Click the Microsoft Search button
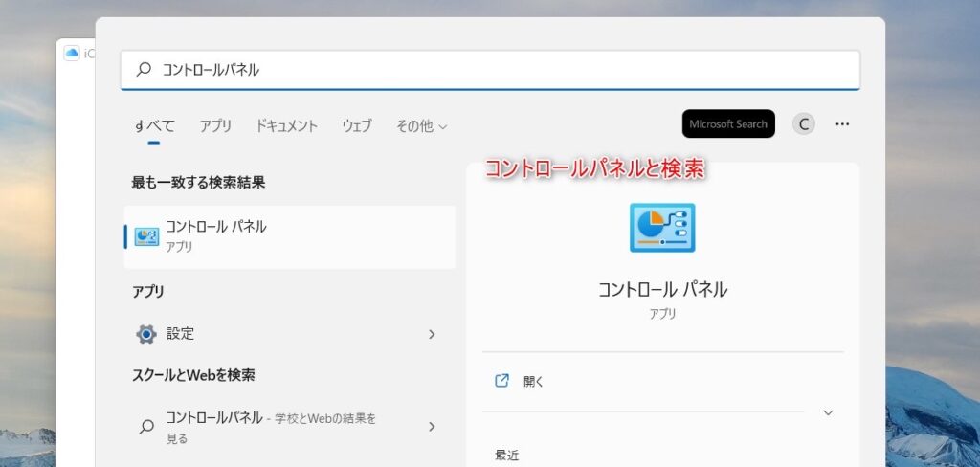 pos(728,123)
